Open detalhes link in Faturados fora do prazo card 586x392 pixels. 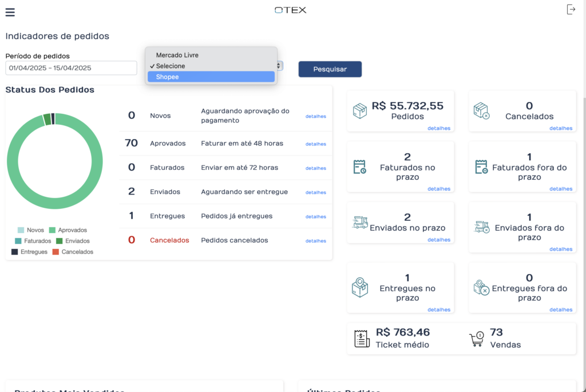click(x=560, y=189)
